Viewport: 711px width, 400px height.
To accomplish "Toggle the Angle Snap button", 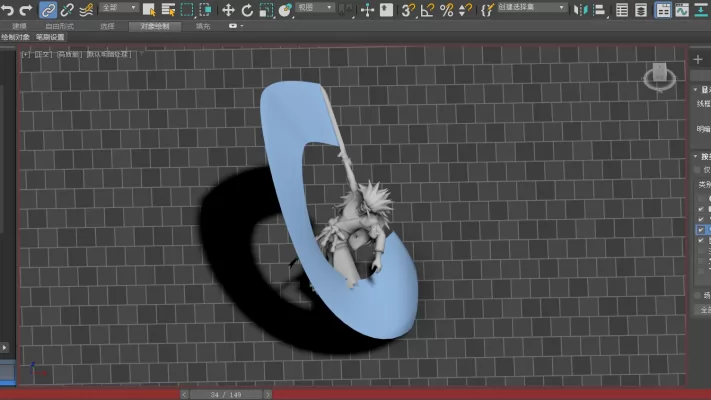I will [x=427, y=9].
